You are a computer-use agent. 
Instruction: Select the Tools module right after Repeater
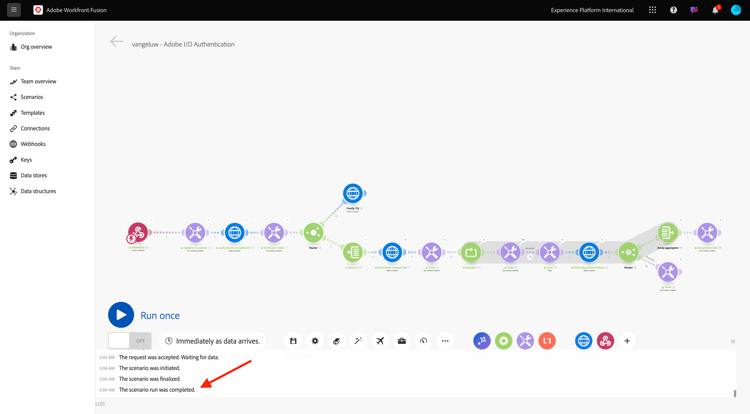(510, 252)
